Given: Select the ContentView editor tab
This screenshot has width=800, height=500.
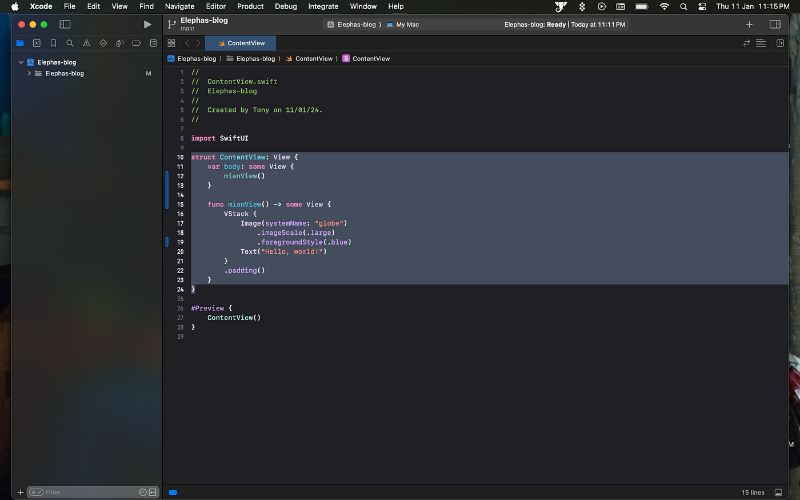Looking at the screenshot, I should point(240,43).
